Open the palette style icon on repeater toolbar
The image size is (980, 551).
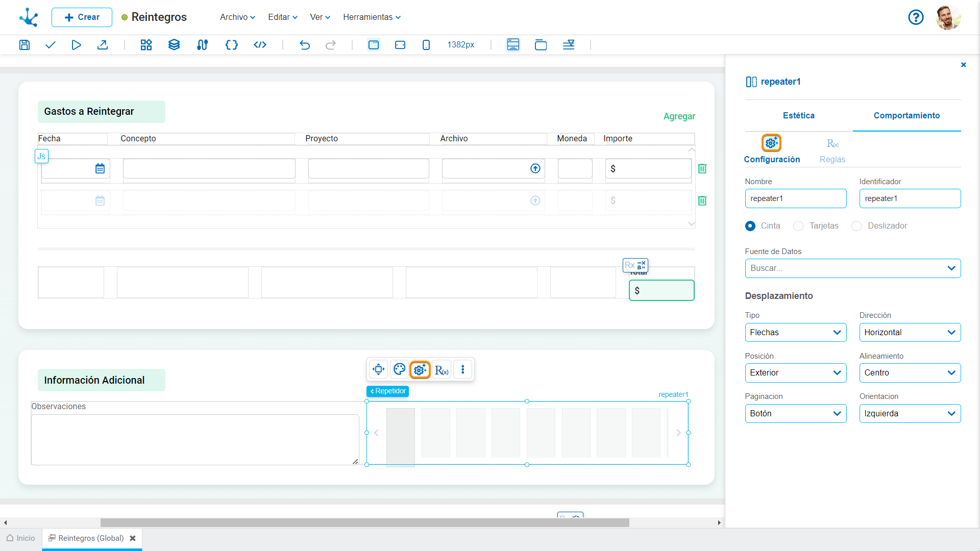pos(400,369)
